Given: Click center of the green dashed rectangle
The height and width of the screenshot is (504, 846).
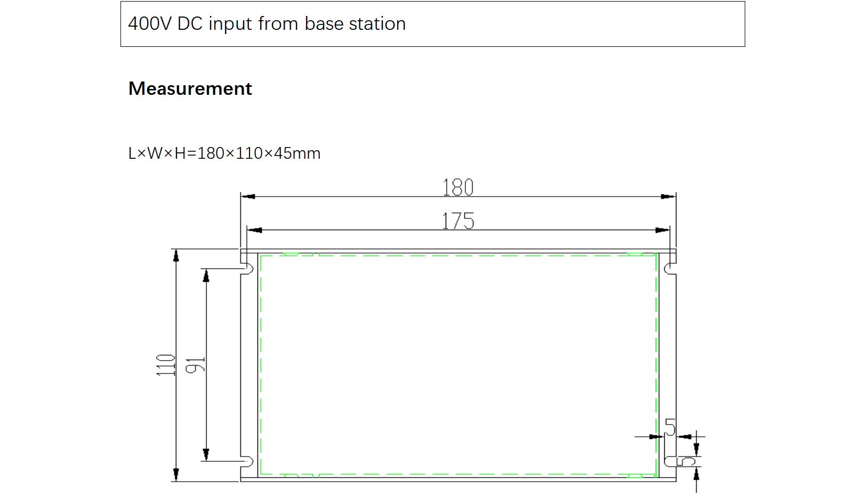Looking at the screenshot, I should tap(458, 365).
